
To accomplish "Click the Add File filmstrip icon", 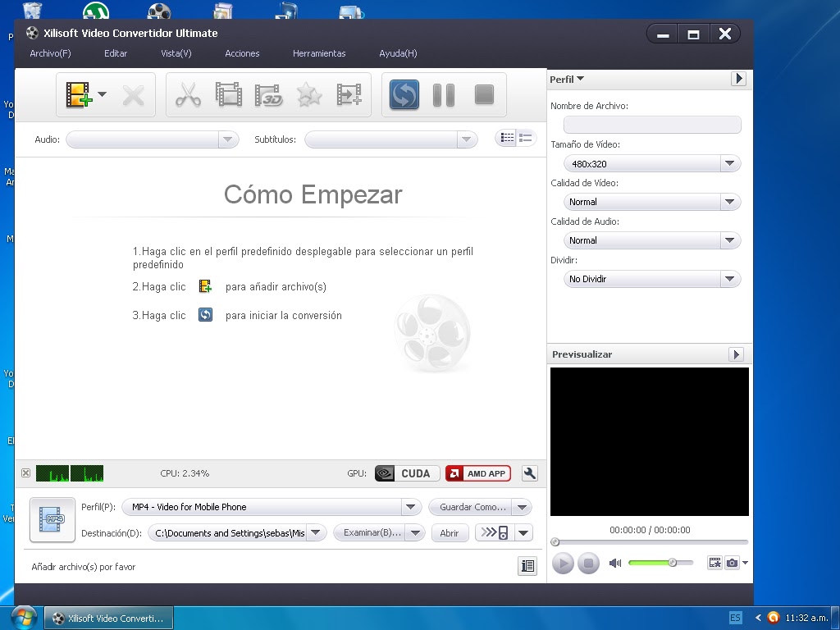I will [x=79, y=95].
